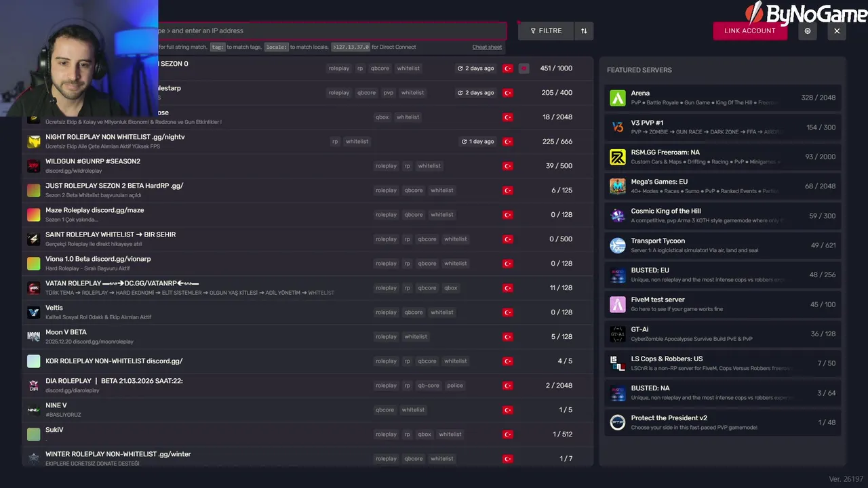Screen dimensions: 868x488
Task: Click the WILDGUN #GUNRP server icon
Action: [x=34, y=166]
